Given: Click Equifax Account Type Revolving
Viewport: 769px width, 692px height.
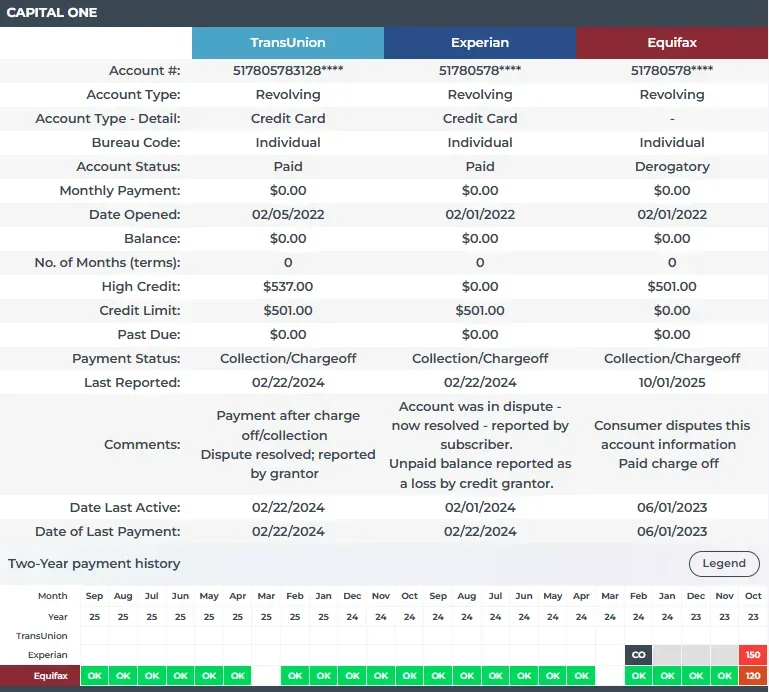Looking at the screenshot, I should [672, 95].
